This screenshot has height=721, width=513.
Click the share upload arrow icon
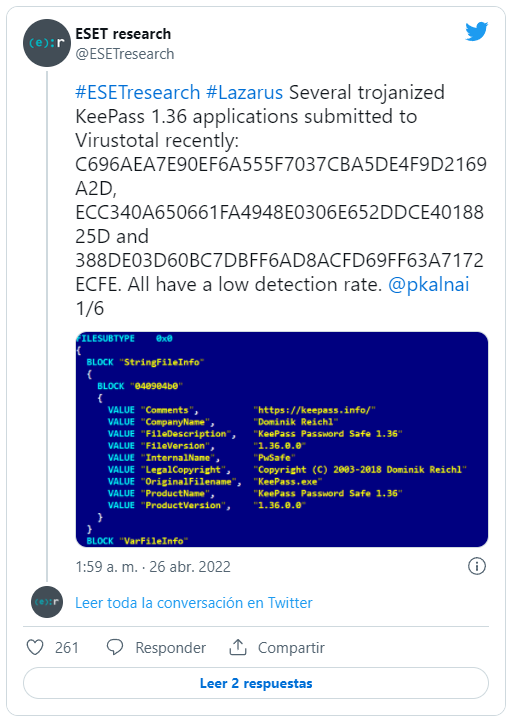coord(238,647)
